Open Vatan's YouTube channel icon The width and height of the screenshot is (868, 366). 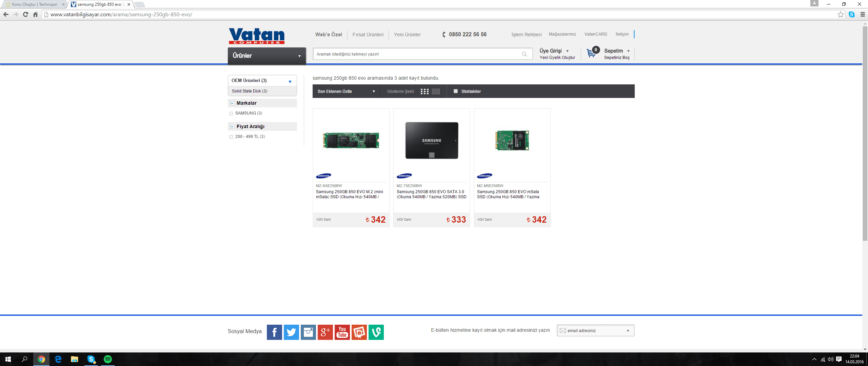coord(342,332)
